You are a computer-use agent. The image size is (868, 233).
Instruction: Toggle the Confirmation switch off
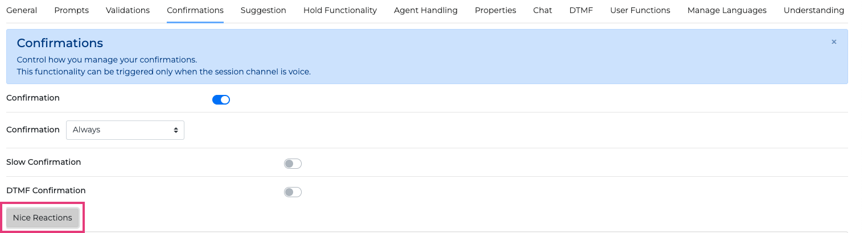221,100
